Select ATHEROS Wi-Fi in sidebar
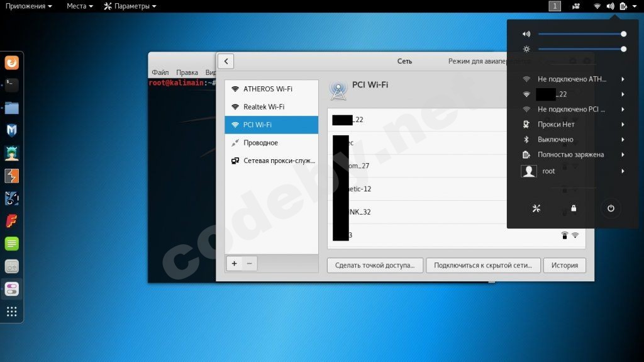 point(272,89)
